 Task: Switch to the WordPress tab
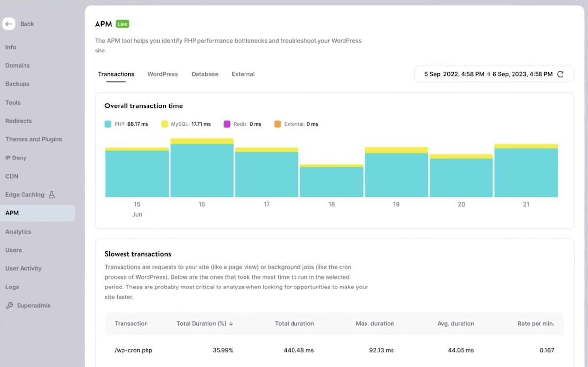tap(163, 74)
